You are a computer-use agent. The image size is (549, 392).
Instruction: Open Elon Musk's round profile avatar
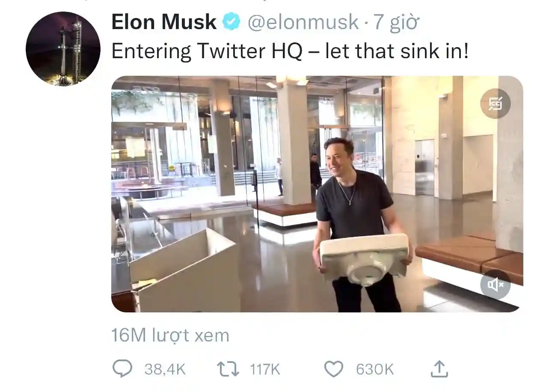click(x=63, y=48)
